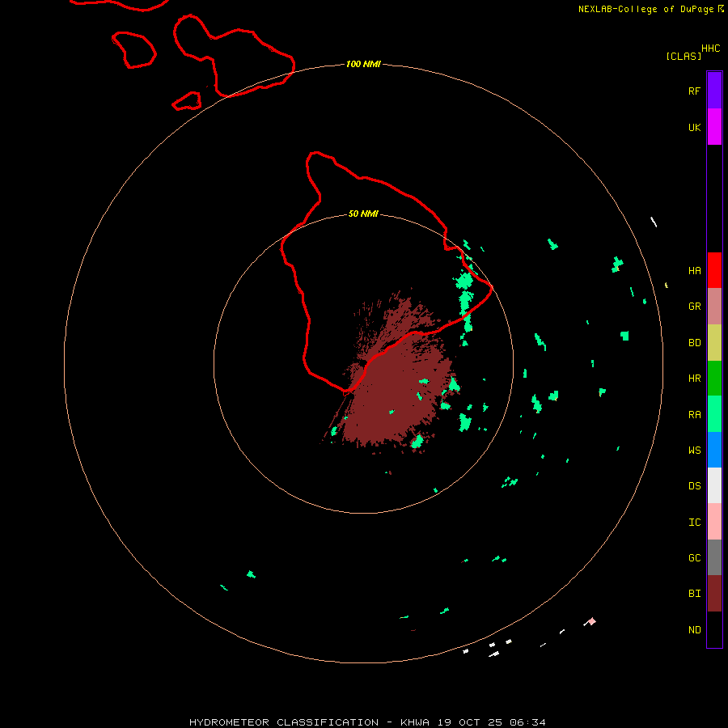Click the DS legend label
Viewport: 728px width, 728px height.
694,486
